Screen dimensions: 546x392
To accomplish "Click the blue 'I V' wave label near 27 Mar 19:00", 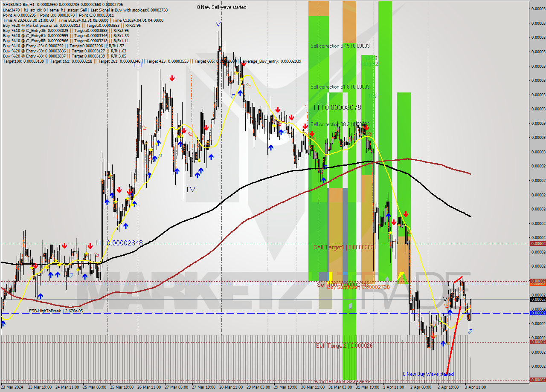I will [191, 190].
